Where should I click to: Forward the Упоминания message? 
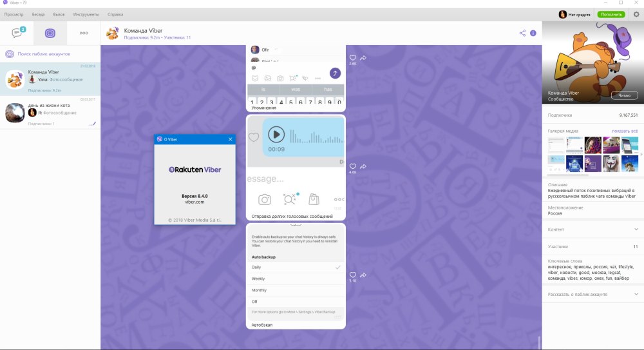363,58
